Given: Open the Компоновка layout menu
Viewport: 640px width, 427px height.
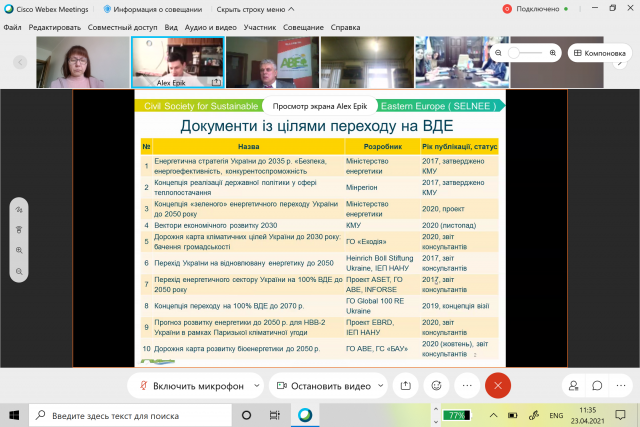Looking at the screenshot, I should 598,52.
